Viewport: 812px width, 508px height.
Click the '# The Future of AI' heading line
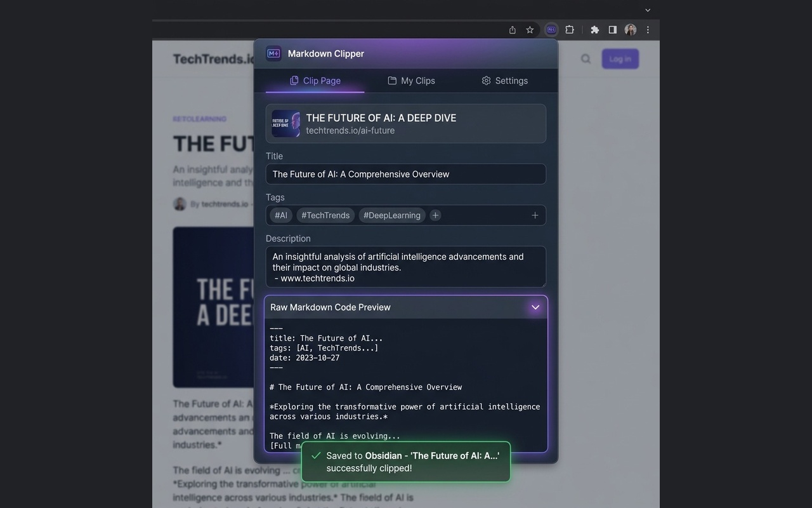pyautogui.click(x=366, y=387)
